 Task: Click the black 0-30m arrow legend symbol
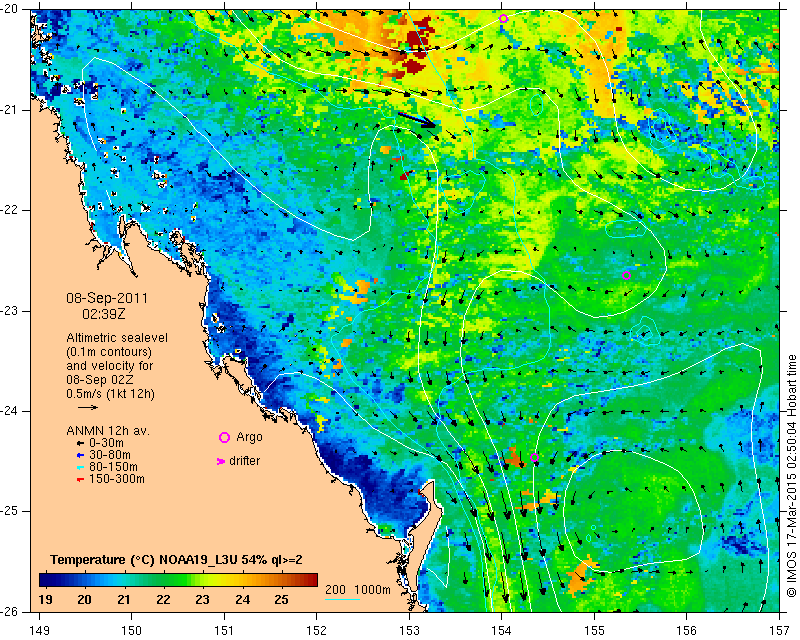(x=80, y=443)
